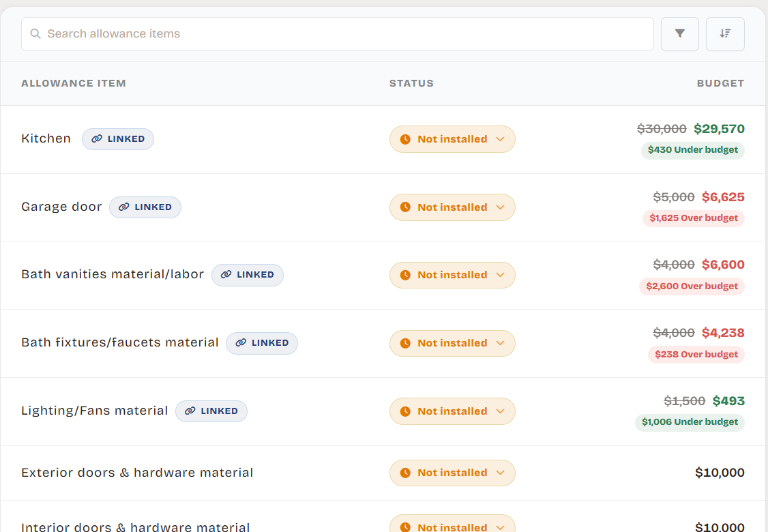The image size is (768, 532).
Task: Open Lighting/Fans material status dropdown
Action: click(x=453, y=411)
